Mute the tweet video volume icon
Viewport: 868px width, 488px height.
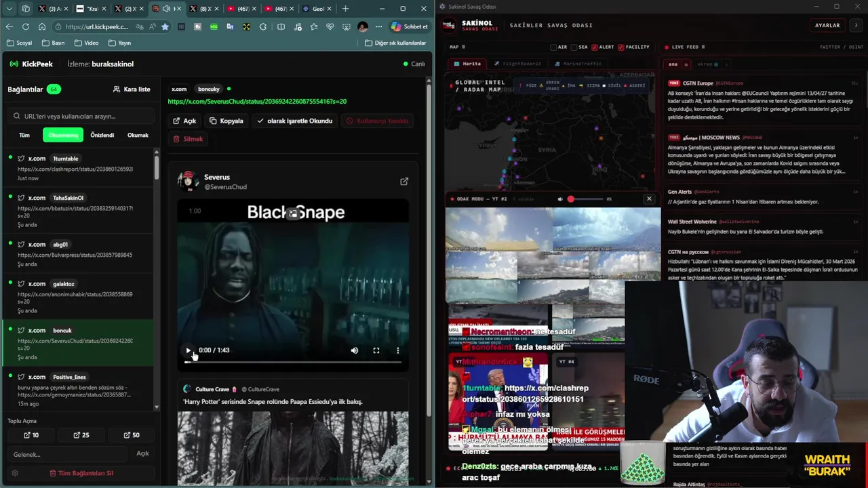tap(354, 350)
